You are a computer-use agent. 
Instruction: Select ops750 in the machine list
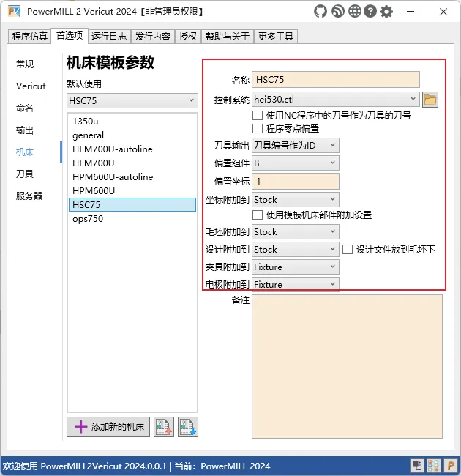132,218
